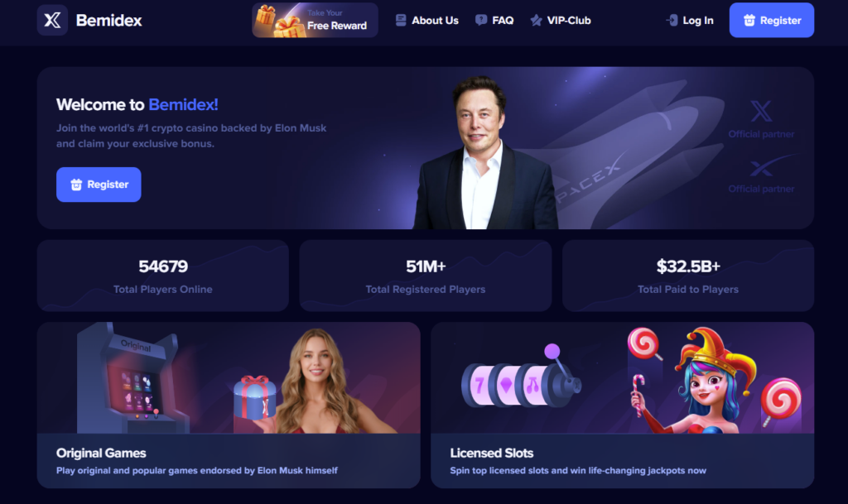Open the FAQ menu item
Image resolution: width=848 pixels, height=504 pixels.
[x=494, y=21]
